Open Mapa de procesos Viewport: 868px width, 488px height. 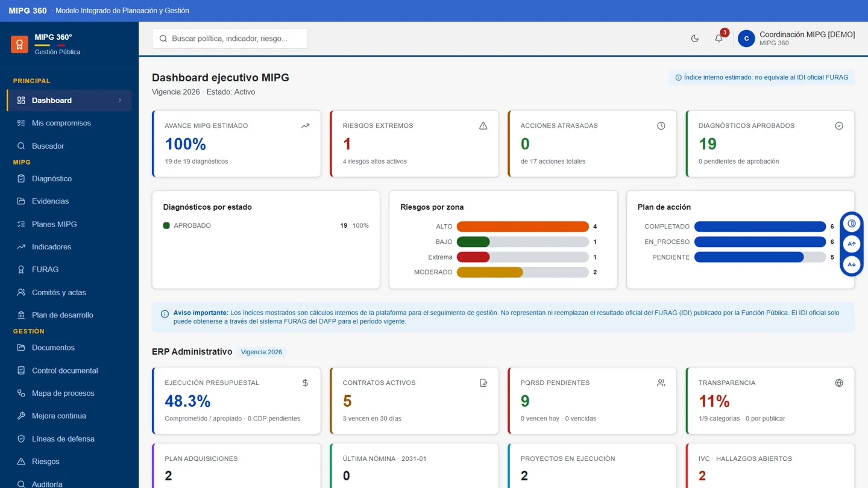click(69, 393)
